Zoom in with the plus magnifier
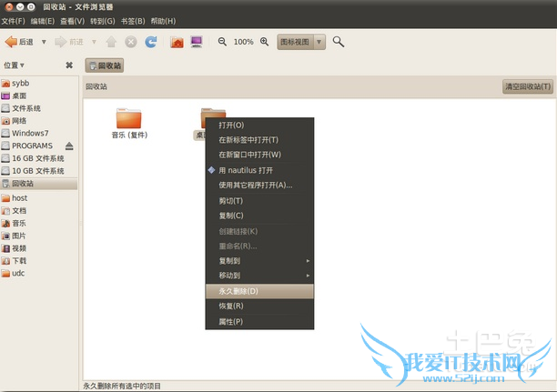Screen dimensions: 557x392 [x=264, y=42]
